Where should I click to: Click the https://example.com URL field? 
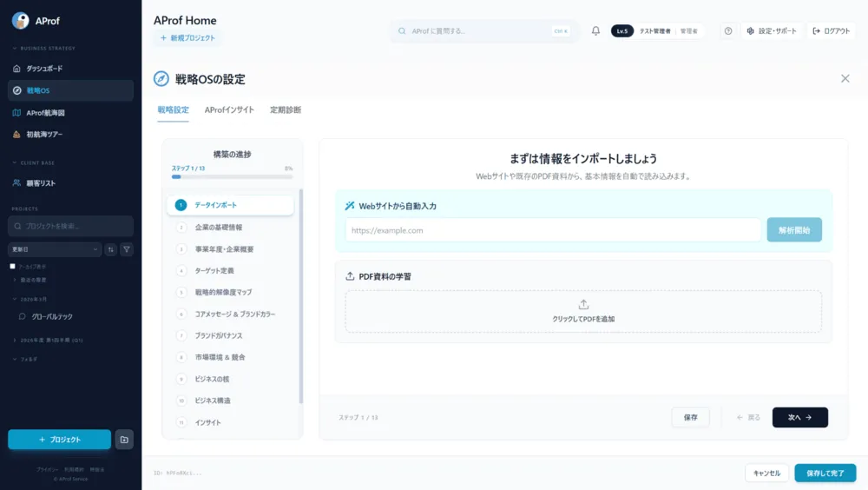pos(553,230)
